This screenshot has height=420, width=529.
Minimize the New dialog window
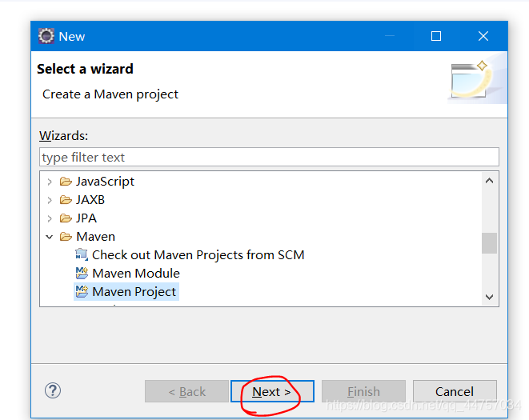pyautogui.click(x=390, y=36)
